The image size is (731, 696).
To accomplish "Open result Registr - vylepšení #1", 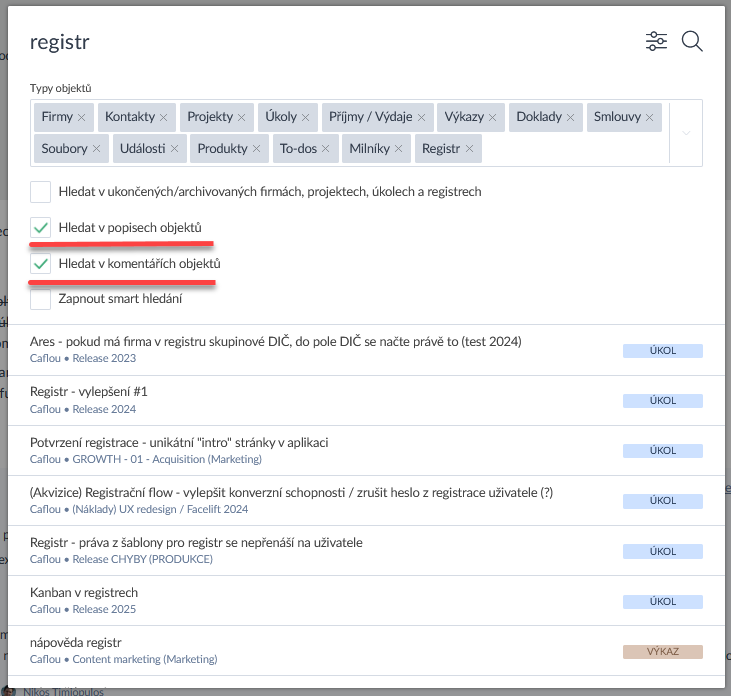I will click(89, 391).
